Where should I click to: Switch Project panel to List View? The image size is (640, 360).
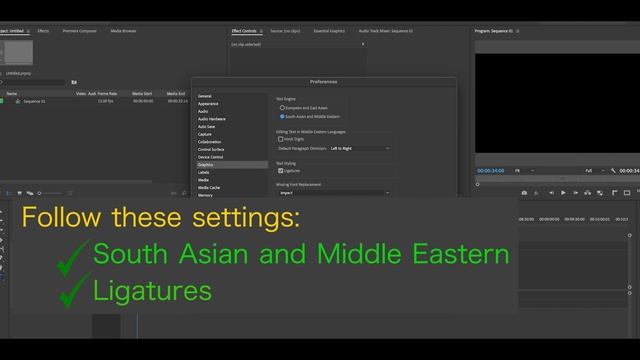[x=9, y=193]
